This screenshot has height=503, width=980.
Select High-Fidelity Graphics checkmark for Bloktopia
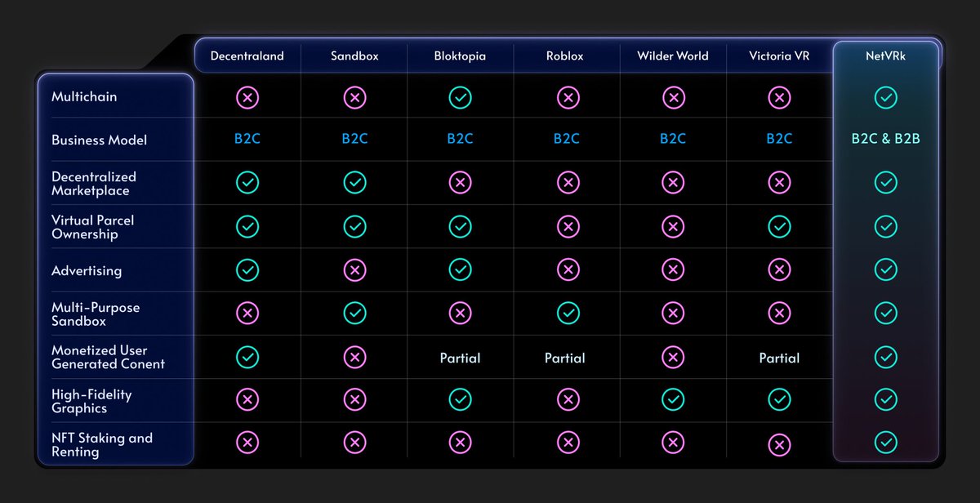460,399
